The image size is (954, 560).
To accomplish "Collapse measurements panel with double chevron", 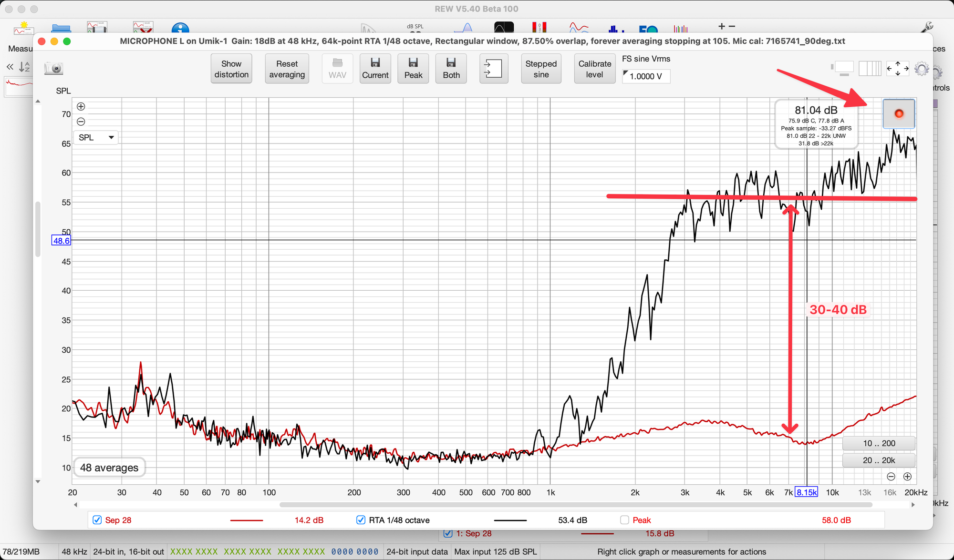I will point(10,67).
